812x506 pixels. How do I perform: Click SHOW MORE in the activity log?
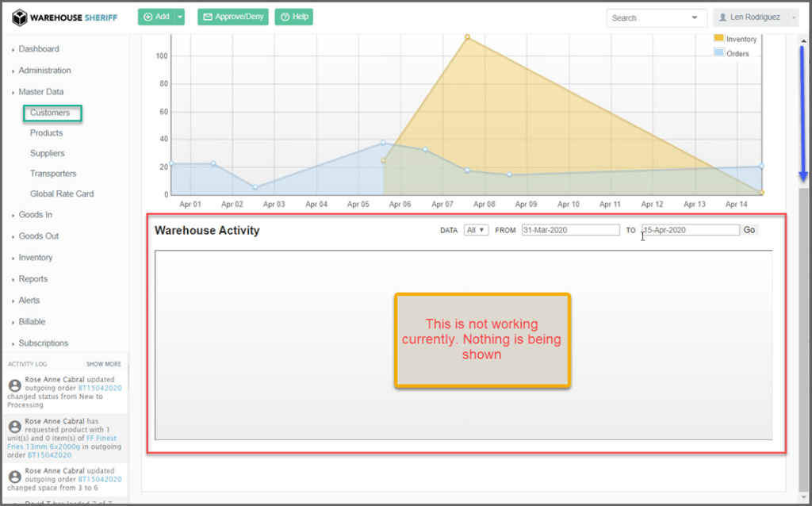click(x=104, y=364)
